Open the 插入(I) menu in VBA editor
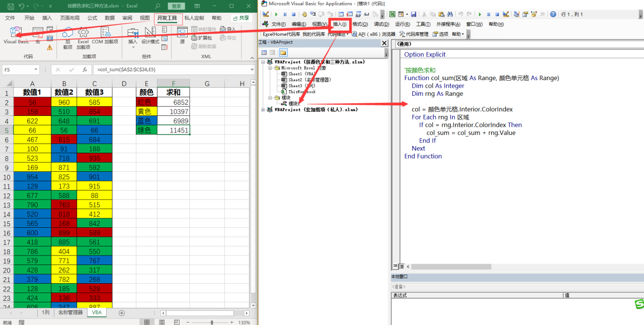This screenshot has width=644, height=325. click(x=340, y=24)
